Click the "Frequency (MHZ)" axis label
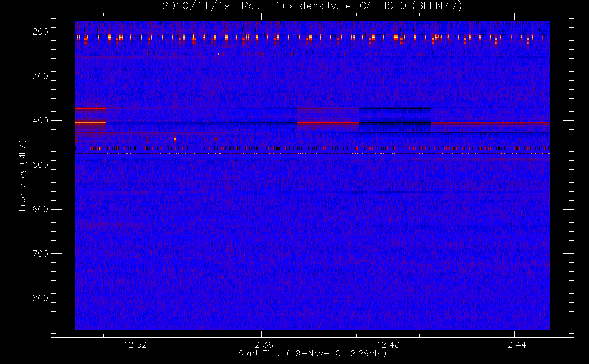Viewport: 589px width, 364px height. tap(23, 175)
